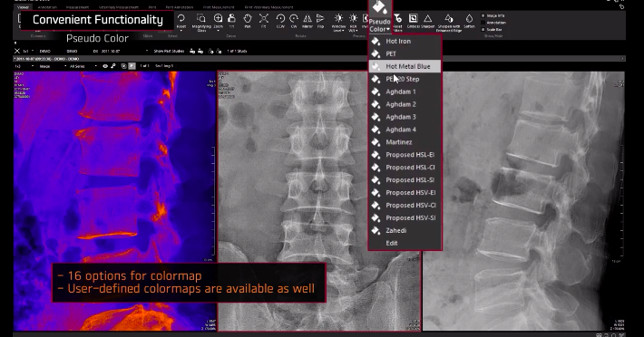Close the study using the X icon
The image size is (644, 337).
click(x=17, y=52)
